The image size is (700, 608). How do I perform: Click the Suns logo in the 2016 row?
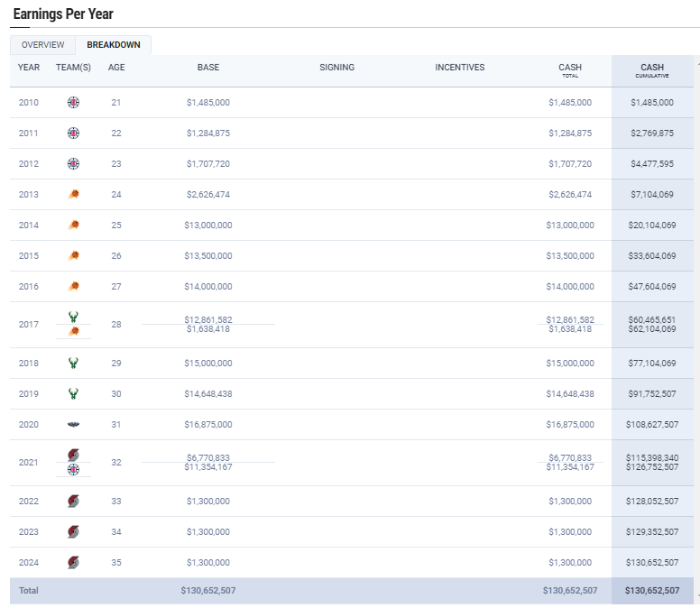(73, 287)
